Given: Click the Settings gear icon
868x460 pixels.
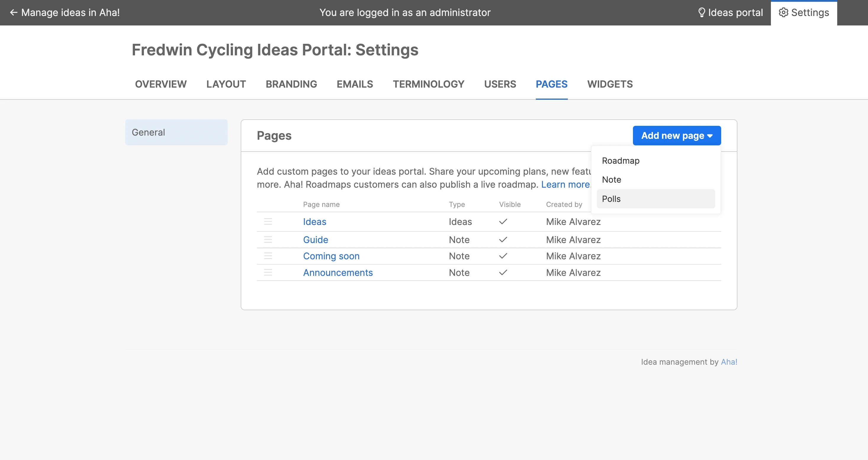Looking at the screenshot, I should coord(783,12).
